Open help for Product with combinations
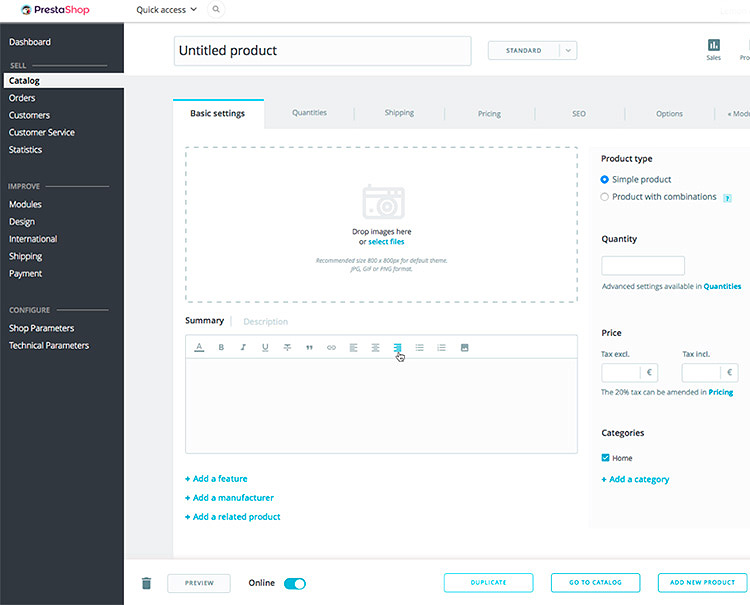 727,198
